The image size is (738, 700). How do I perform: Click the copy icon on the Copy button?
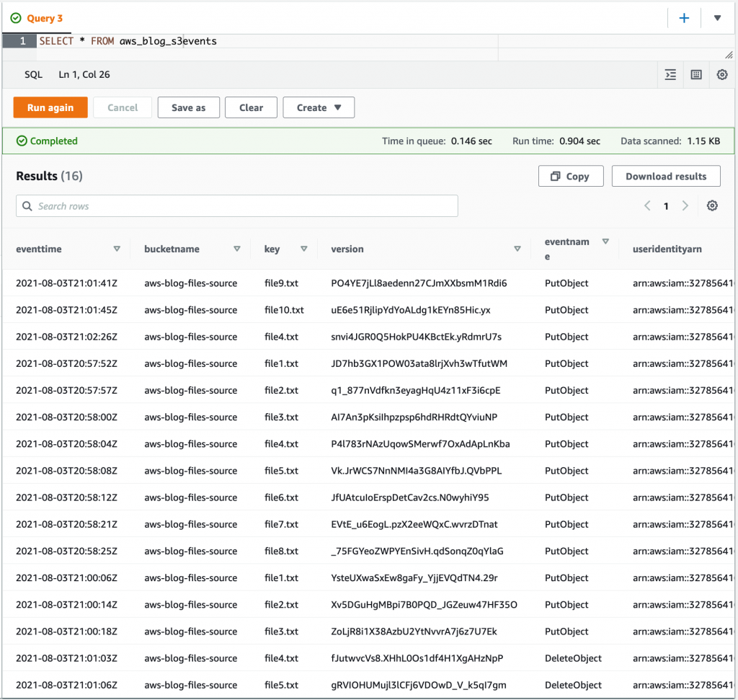[x=556, y=176]
